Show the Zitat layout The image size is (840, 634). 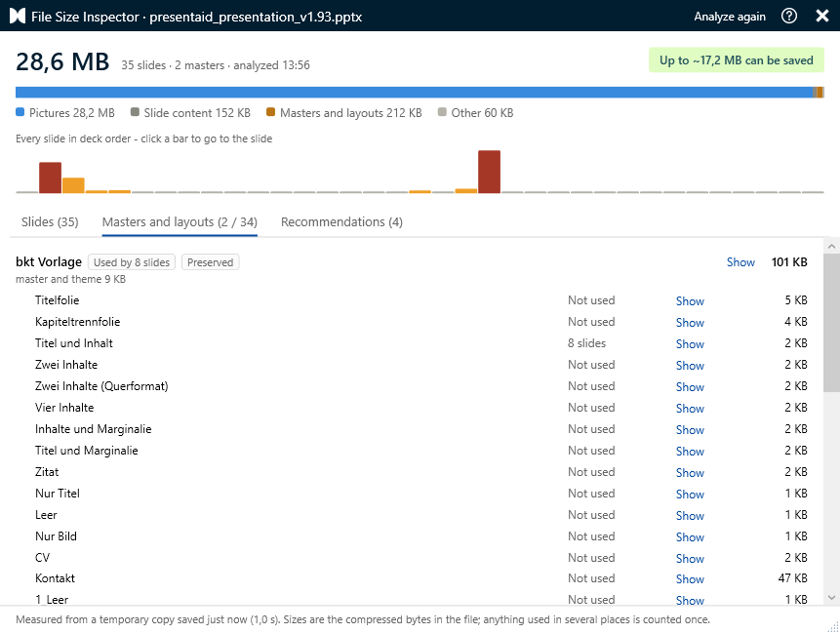[x=690, y=472]
